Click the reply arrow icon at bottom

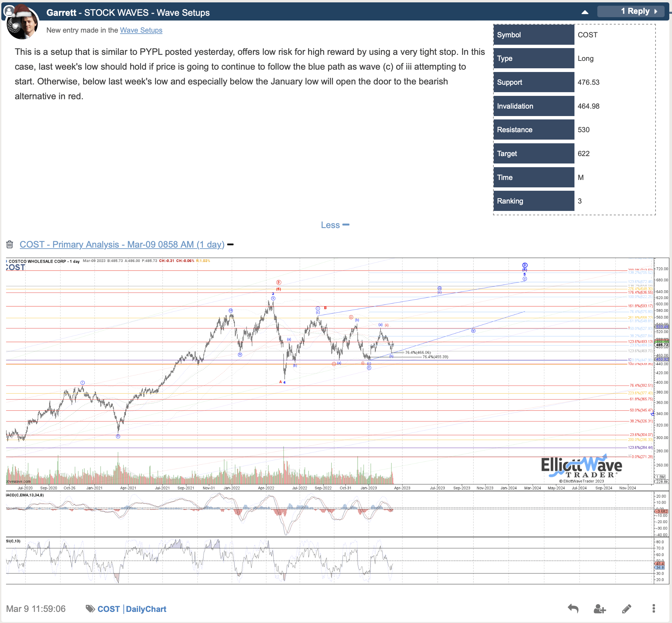573,609
